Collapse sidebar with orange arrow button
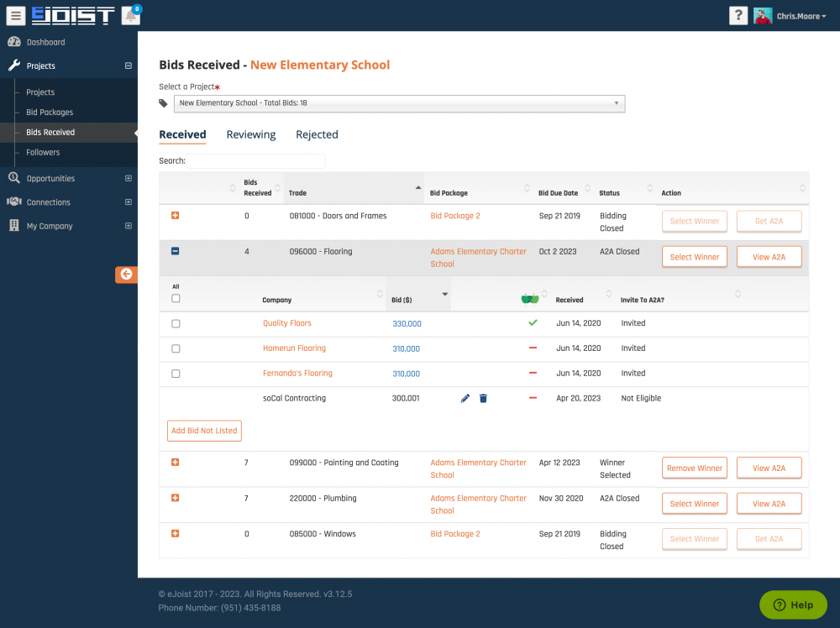Screen dimensions: 840x628 (x=127, y=274)
